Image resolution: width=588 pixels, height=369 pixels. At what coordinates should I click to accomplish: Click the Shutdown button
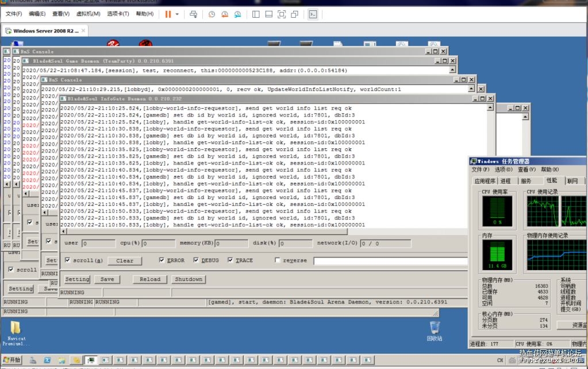(x=189, y=279)
